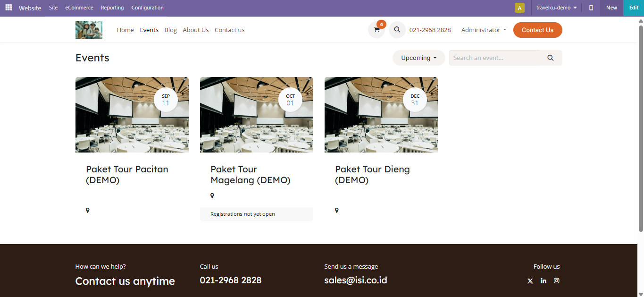Expand the travelku-demo website switcher
The width and height of the screenshot is (644, 297).
(556, 8)
